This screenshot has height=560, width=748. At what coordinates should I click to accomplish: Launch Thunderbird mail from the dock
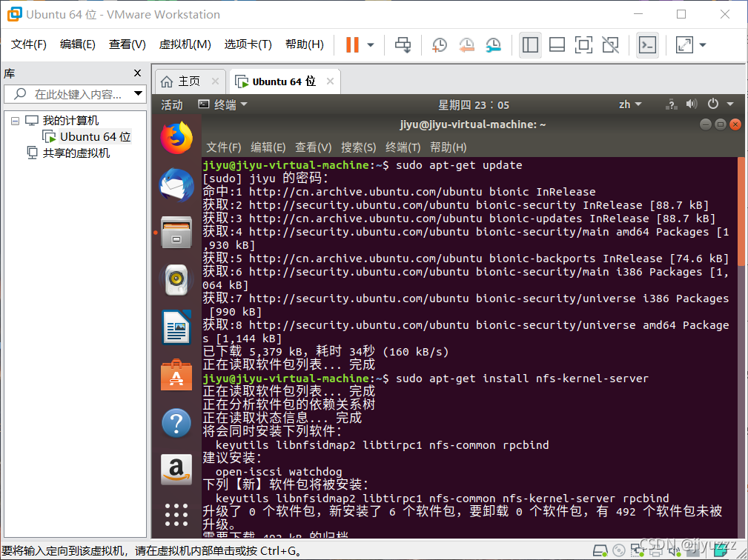click(176, 185)
